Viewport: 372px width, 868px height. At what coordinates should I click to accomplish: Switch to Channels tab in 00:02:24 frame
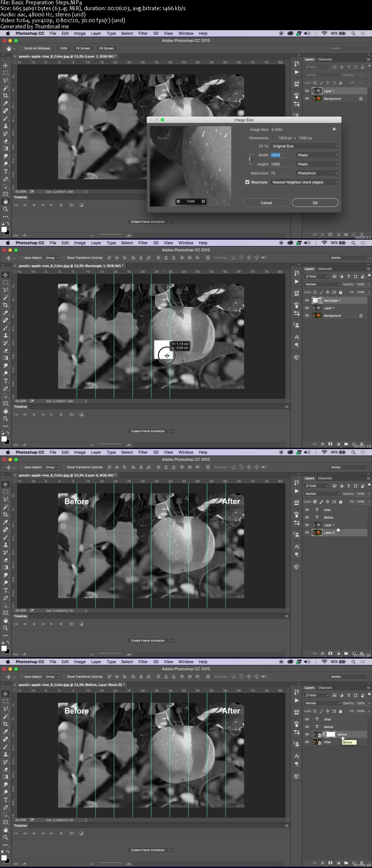325,269
